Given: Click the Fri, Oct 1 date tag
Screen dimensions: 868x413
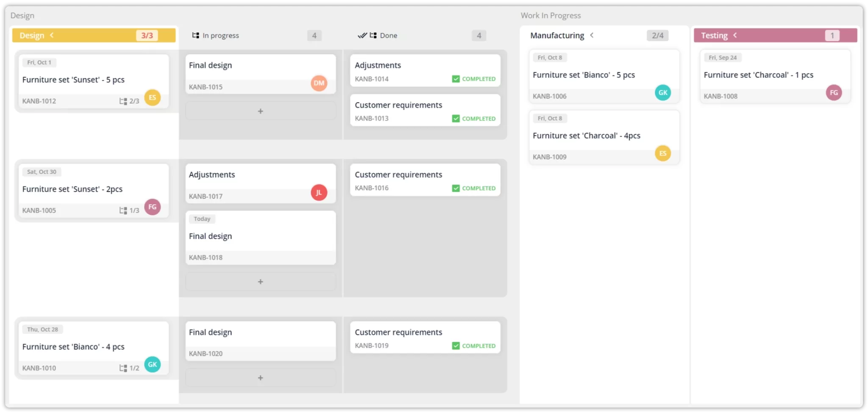Looking at the screenshot, I should [39, 62].
